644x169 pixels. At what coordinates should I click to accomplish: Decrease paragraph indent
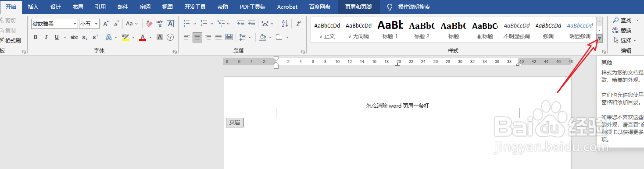coord(240,24)
